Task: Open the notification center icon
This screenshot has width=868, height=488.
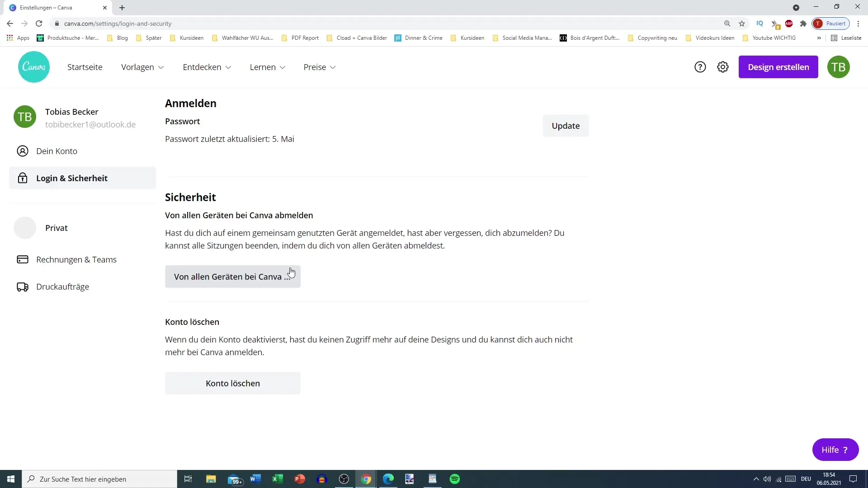Action: point(853,479)
